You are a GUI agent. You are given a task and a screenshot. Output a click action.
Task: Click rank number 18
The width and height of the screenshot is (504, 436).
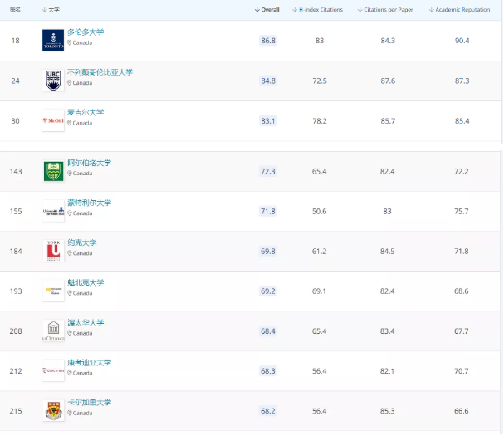[x=16, y=41]
